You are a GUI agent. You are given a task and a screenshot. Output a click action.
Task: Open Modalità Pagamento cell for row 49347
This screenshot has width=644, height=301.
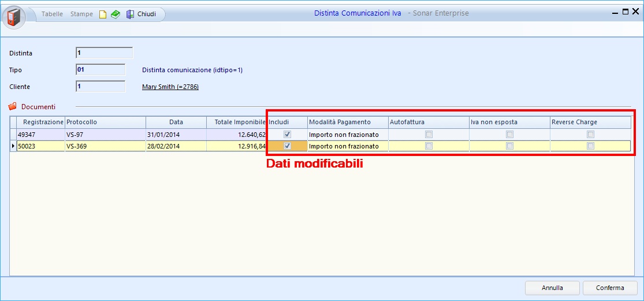click(347, 135)
